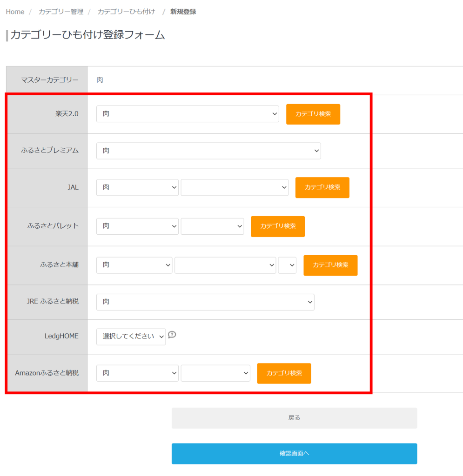Viewport: 463px width, 476px height.
Task: Expand the empty second ふるさとパレット dropdown
Action: 212,226
